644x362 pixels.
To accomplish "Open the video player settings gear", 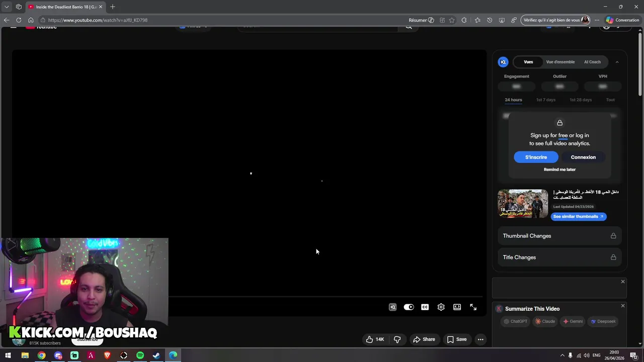I will coord(441,307).
